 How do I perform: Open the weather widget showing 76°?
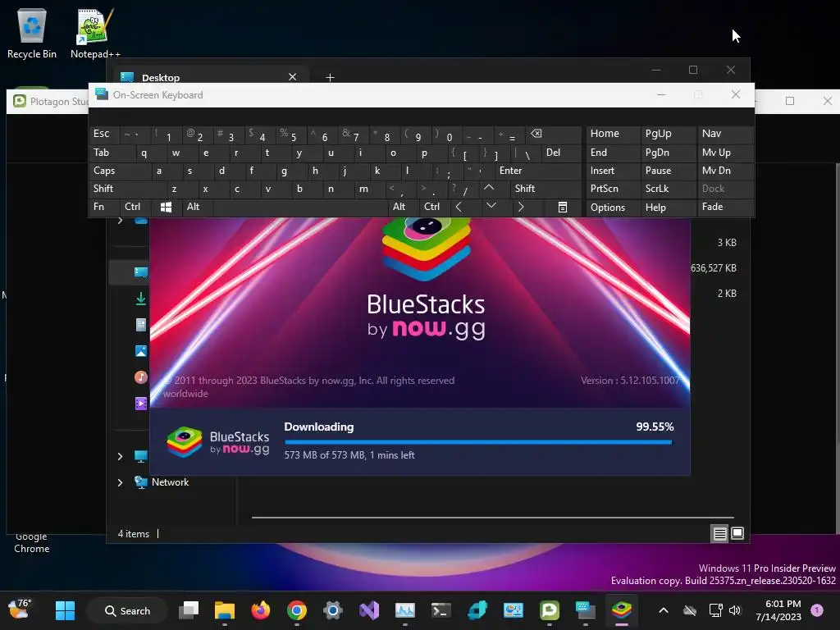[20, 609]
